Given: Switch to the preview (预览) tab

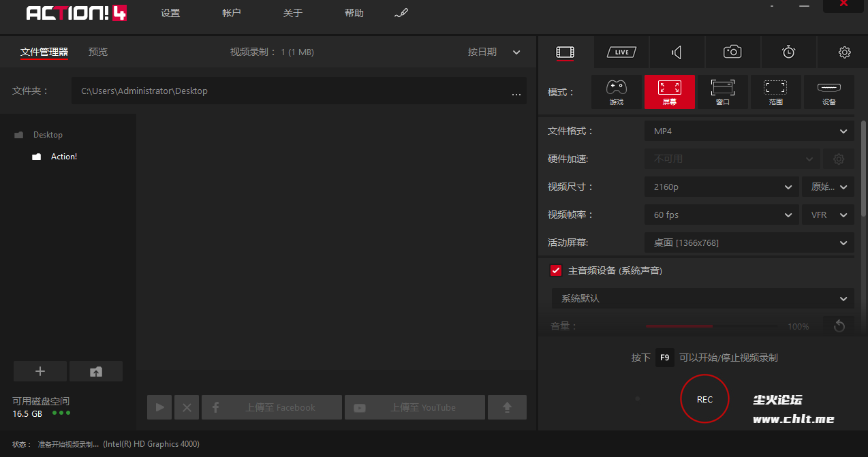Looking at the screenshot, I should point(98,52).
